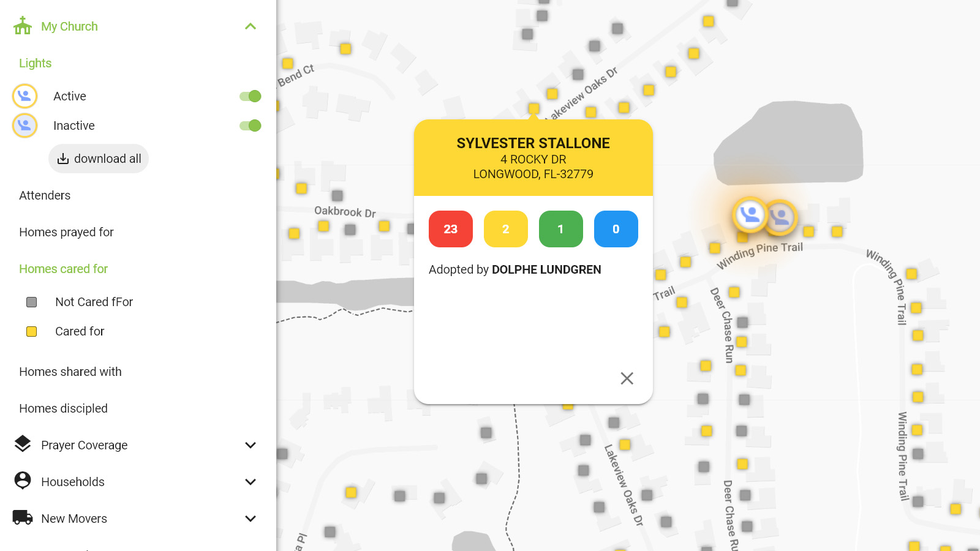The width and height of the screenshot is (980, 551).
Task: Click gray home marker on Oakbrook Dr label
Action: pyautogui.click(x=337, y=195)
